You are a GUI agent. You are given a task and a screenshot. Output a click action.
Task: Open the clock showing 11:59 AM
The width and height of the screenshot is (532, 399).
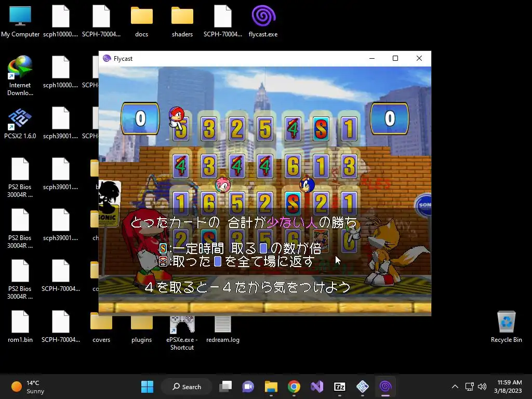508,387
